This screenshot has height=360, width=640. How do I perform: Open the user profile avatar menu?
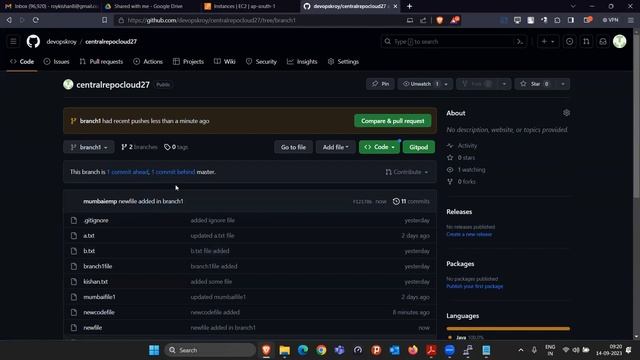[620, 41]
